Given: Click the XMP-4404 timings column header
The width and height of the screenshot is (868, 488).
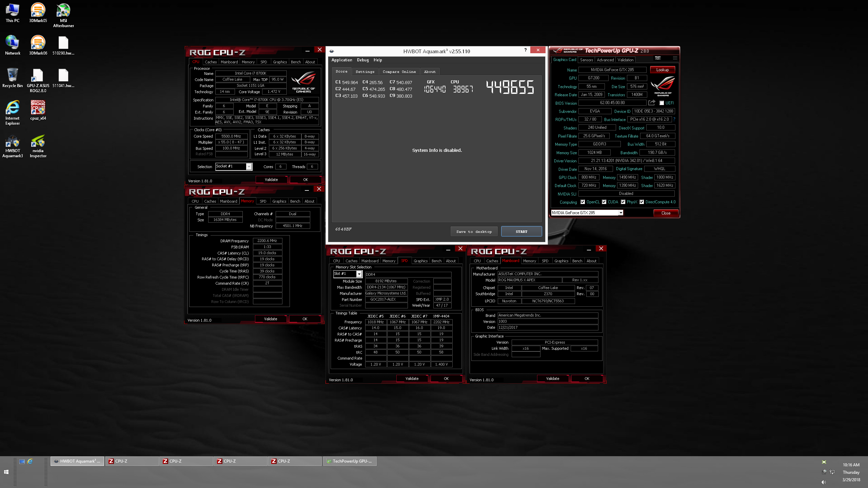Looking at the screenshot, I should 441,316.
